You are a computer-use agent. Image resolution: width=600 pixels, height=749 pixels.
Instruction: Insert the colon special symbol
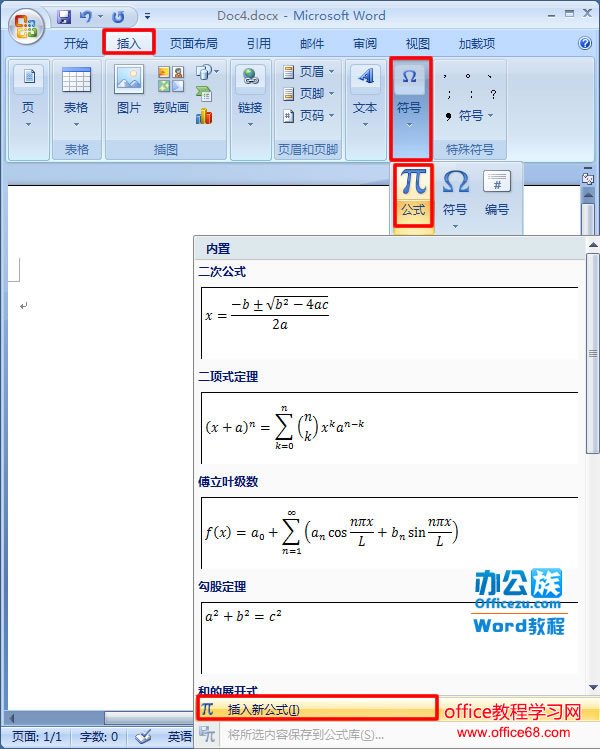(471, 95)
